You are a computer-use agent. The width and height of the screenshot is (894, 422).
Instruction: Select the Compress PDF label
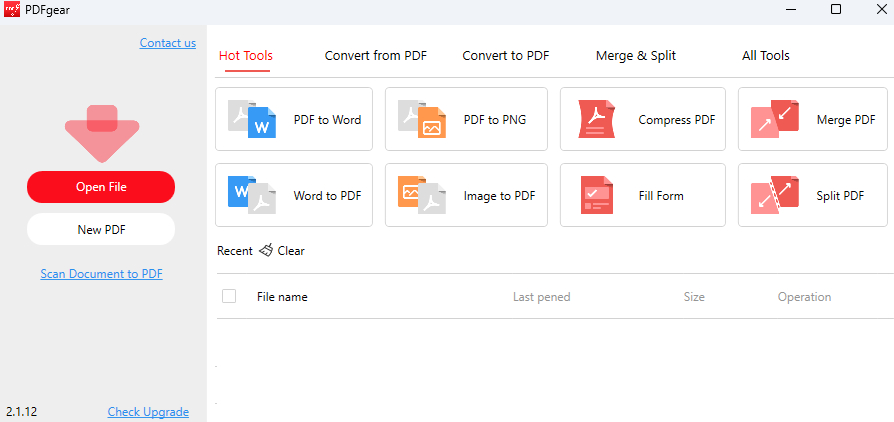pos(677,120)
